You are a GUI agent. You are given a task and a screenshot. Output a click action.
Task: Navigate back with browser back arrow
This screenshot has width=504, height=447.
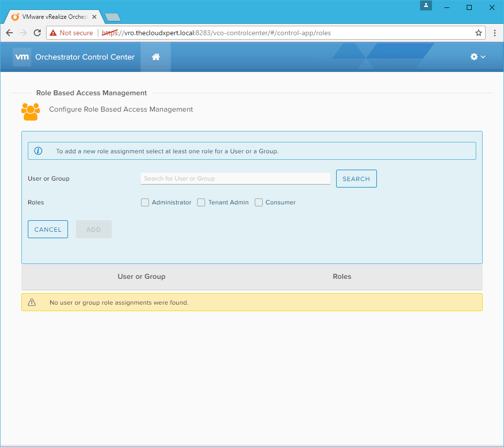[x=9, y=33]
